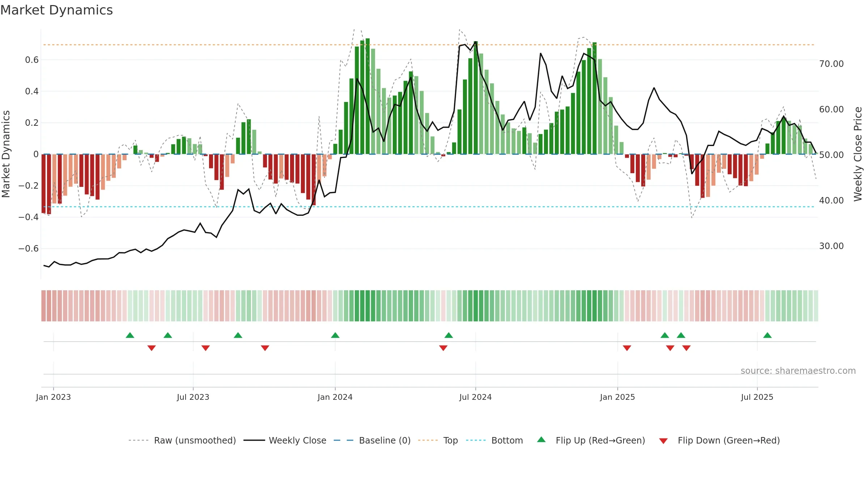868x488 pixels.
Task: Click the last light green heatmap strip cell
Action: point(816,306)
